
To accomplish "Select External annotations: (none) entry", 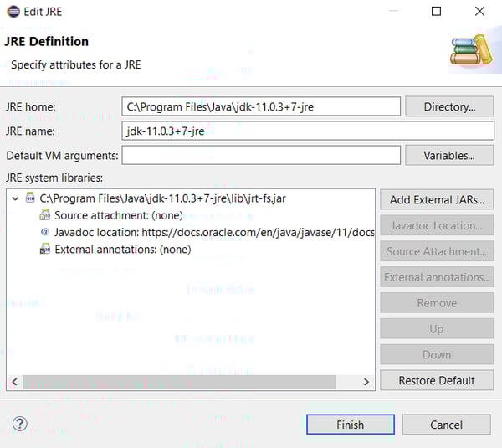I will click(x=122, y=249).
